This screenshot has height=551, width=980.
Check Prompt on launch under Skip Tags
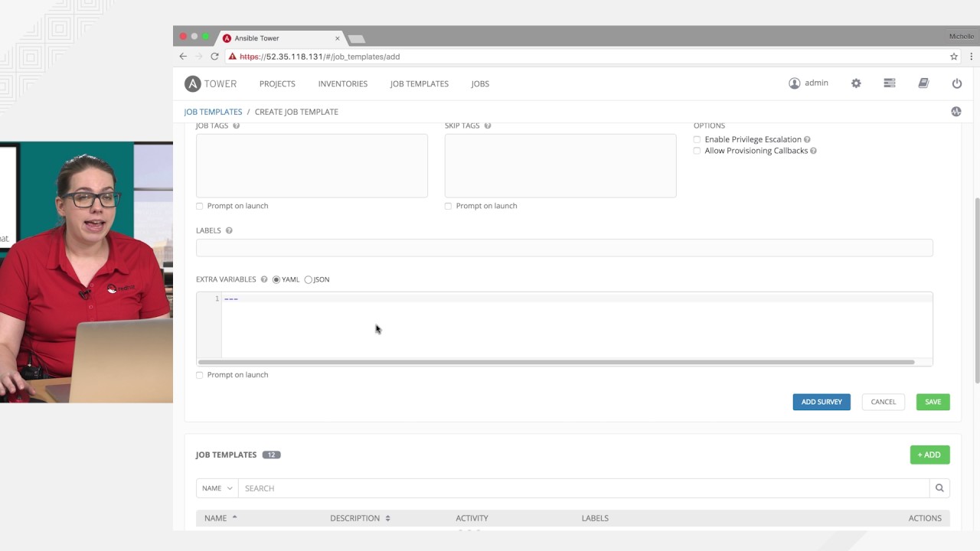point(449,206)
